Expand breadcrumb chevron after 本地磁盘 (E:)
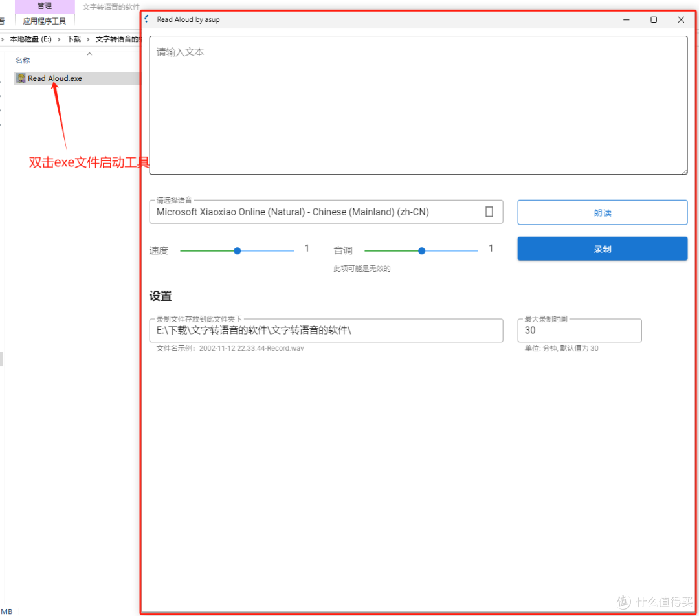The height and width of the screenshot is (616, 699). pyautogui.click(x=59, y=39)
